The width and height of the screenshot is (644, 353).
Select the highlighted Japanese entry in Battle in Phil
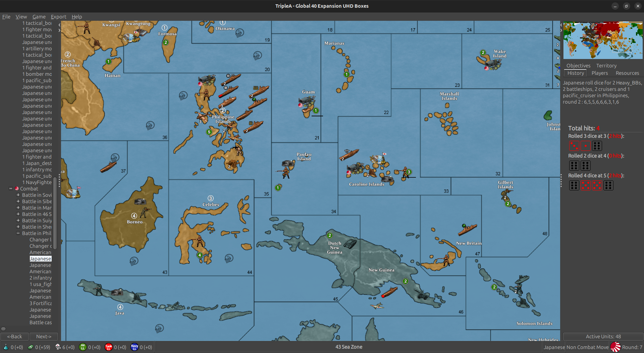click(x=41, y=258)
